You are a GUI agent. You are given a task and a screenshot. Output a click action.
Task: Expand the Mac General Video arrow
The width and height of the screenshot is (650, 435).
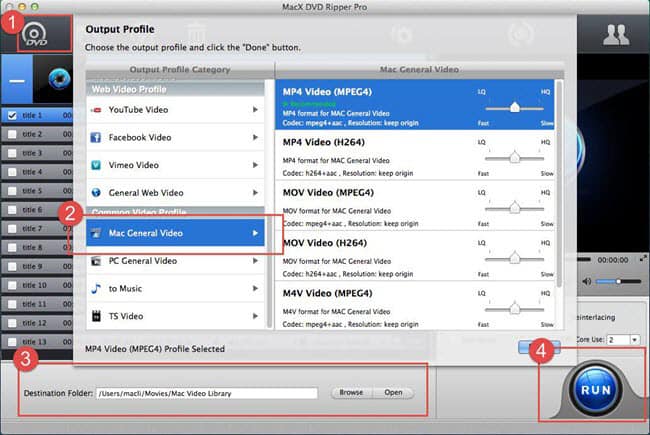tap(255, 233)
